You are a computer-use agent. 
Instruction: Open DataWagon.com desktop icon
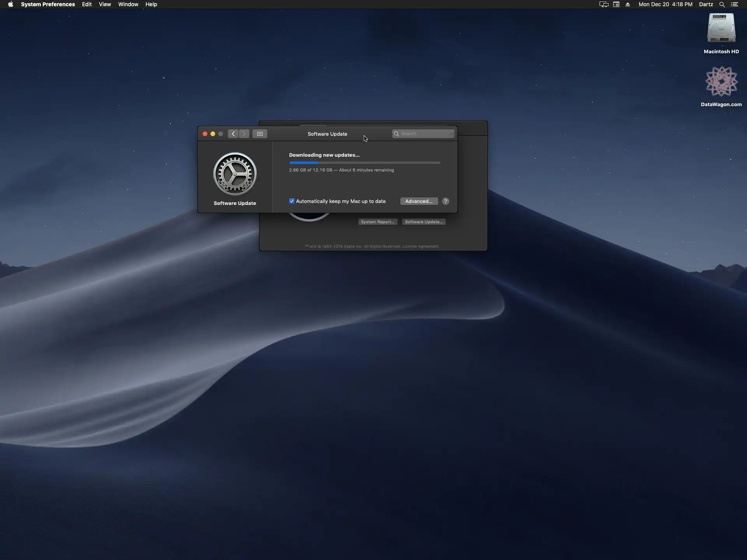coord(721,82)
